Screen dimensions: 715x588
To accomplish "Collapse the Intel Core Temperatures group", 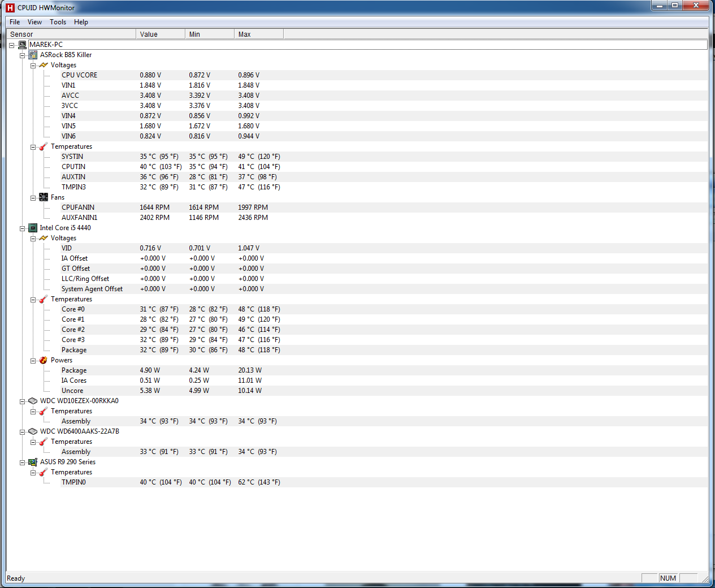I will tap(33, 300).
